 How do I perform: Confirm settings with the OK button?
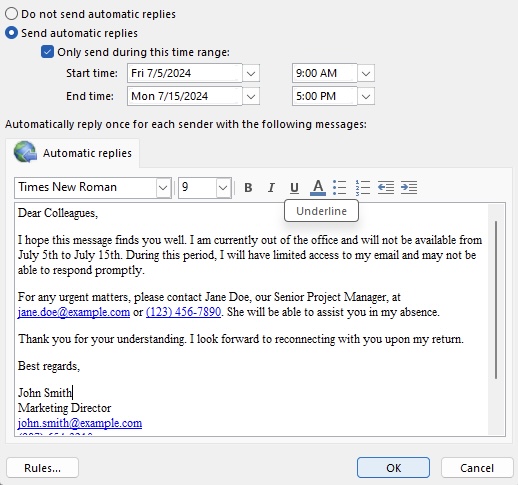pyautogui.click(x=393, y=468)
